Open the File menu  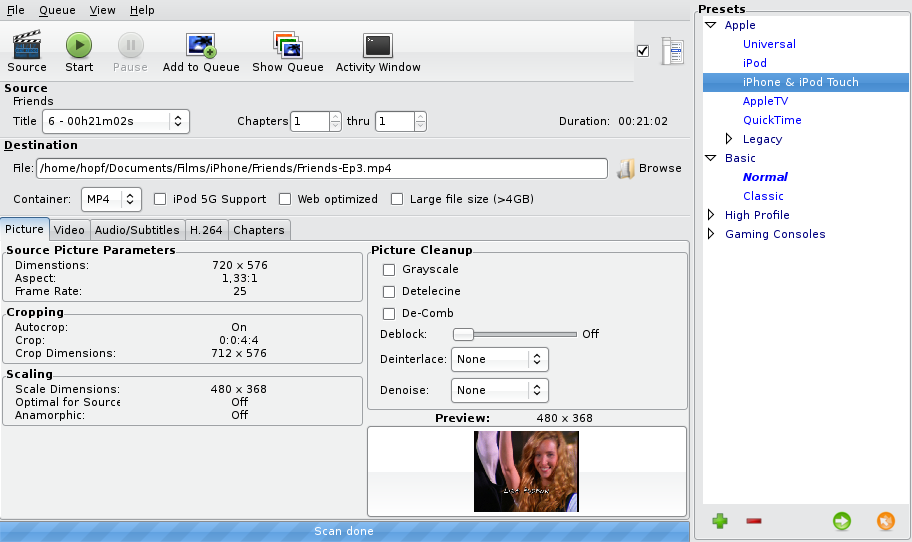16,10
